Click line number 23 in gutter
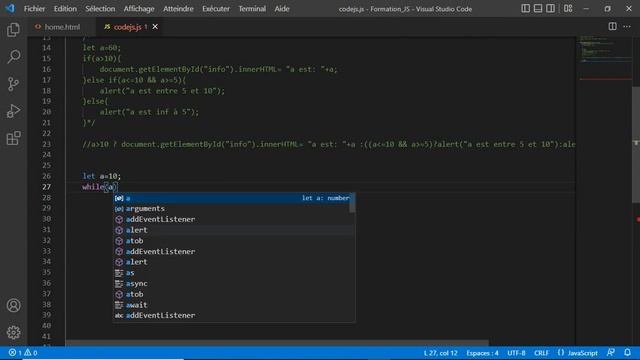The height and width of the screenshot is (360, 640). (x=47, y=144)
